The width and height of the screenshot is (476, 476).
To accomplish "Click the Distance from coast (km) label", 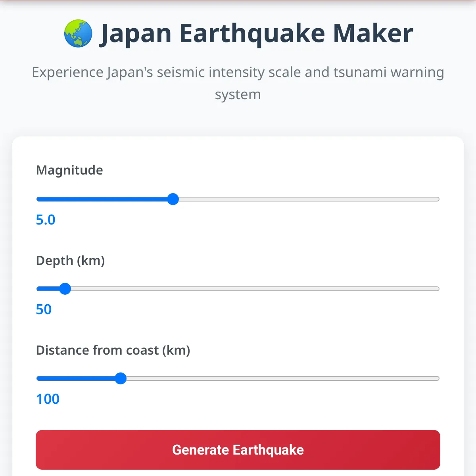I will (x=113, y=350).
